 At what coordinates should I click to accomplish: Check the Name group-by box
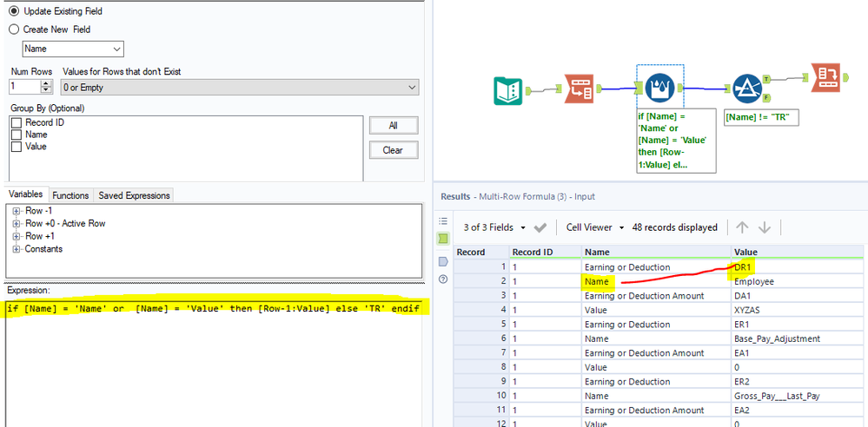click(17, 135)
